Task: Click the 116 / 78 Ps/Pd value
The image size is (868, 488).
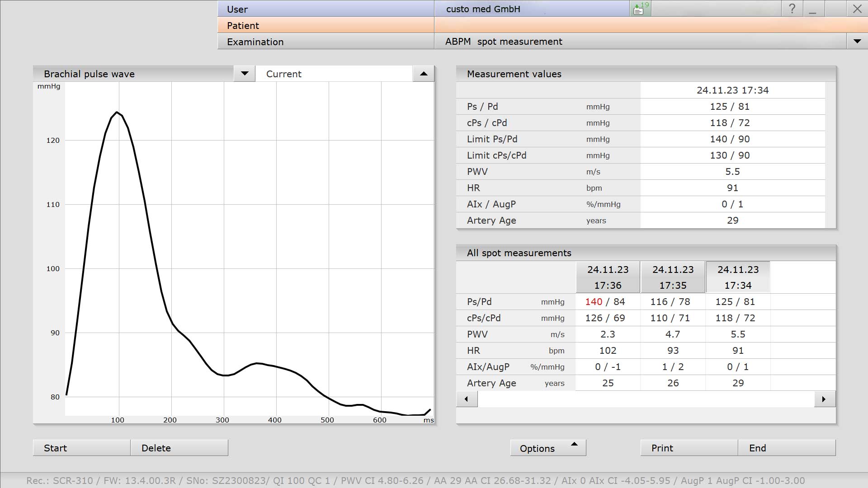Action: point(670,302)
